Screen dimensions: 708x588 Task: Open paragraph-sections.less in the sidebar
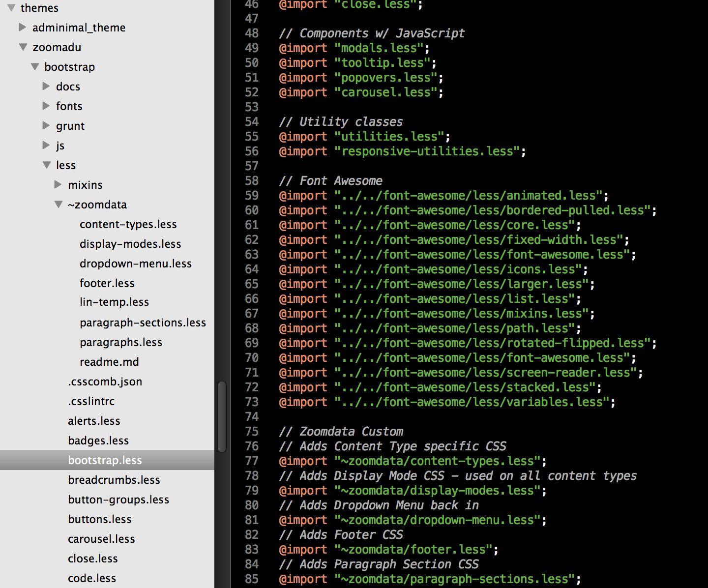point(143,323)
